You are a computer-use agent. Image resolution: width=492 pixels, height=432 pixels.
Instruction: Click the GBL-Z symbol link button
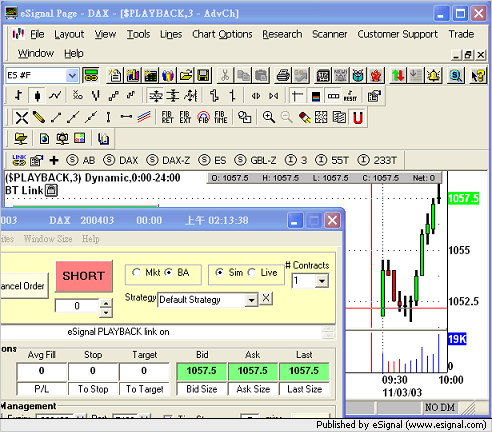pos(255,160)
